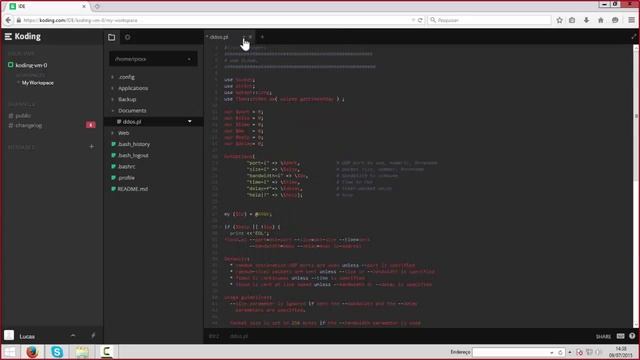Click the green file icon of README.md
This screenshot has width=640, height=360.
click(113, 189)
